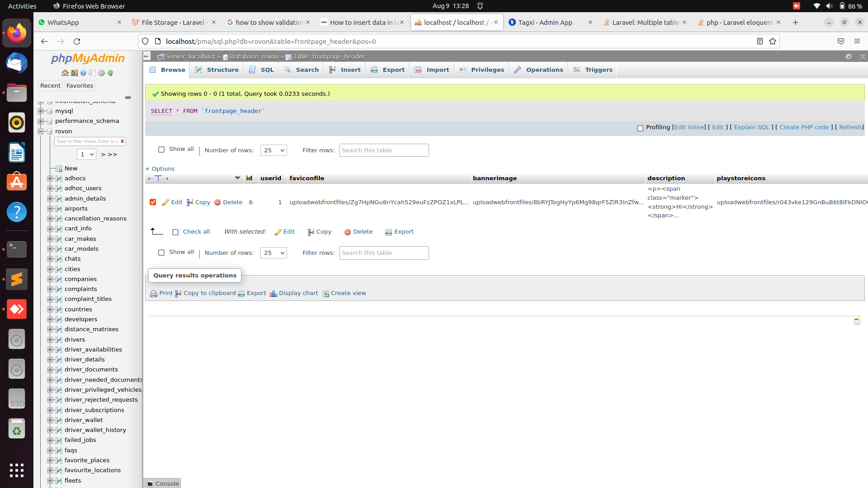Click the Display chart icon
This screenshot has width=868, height=488.
(x=273, y=293)
